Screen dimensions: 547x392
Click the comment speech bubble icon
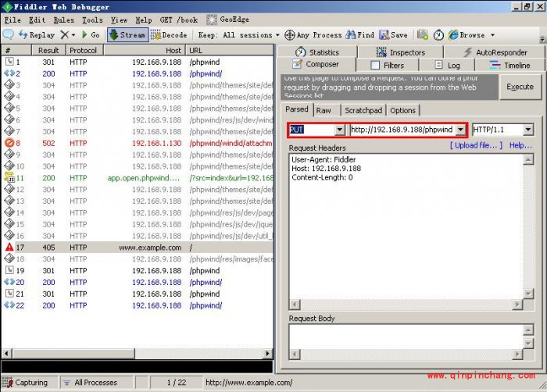[x=8, y=35]
